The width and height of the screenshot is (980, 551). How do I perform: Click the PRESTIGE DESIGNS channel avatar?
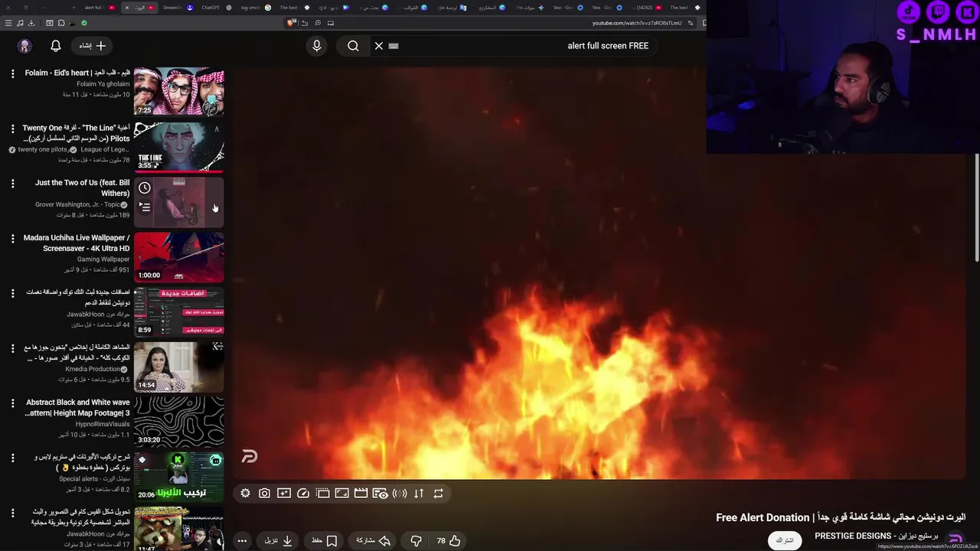[x=956, y=539]
